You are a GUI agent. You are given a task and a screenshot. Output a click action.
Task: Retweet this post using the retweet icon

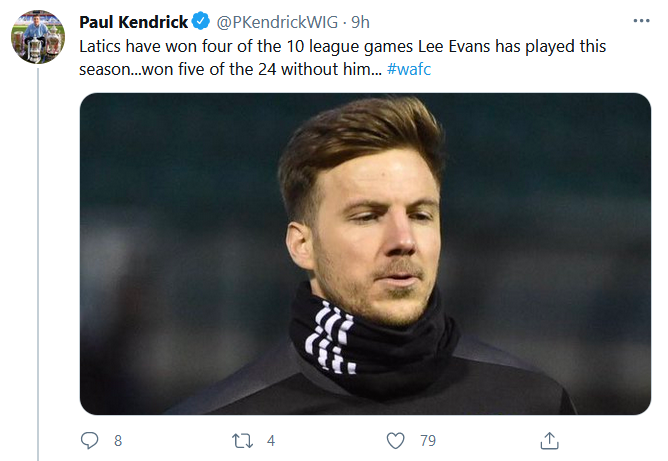(242, 440)
